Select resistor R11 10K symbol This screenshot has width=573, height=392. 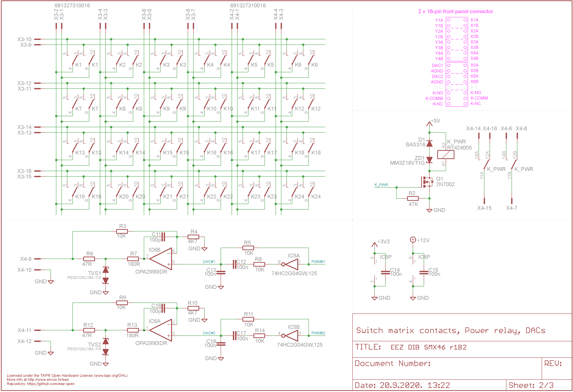(248, 319)
